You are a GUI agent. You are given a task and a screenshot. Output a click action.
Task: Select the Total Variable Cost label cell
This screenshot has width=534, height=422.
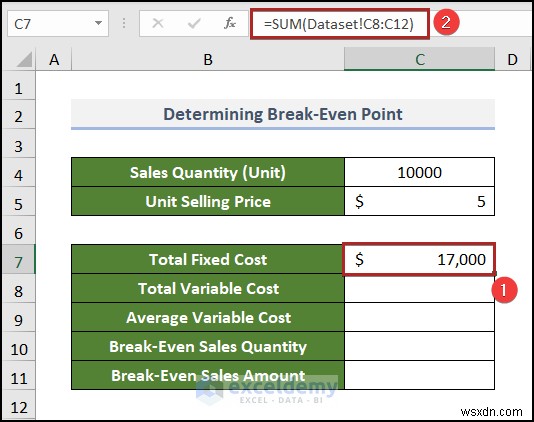[x=208, y=288]
